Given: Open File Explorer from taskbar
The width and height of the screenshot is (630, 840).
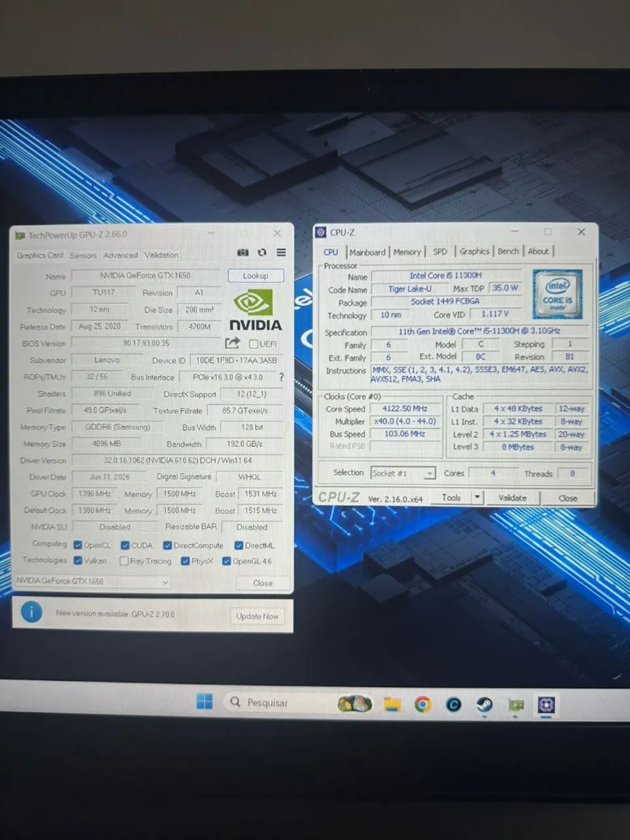Looking at the screenshot, I should click(x=392, y=704).
